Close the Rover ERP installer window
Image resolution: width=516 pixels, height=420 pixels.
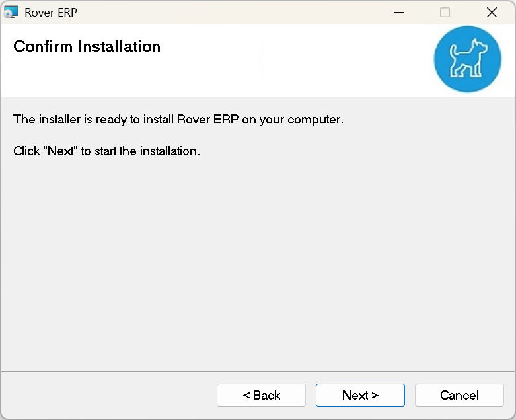(492, 13)
